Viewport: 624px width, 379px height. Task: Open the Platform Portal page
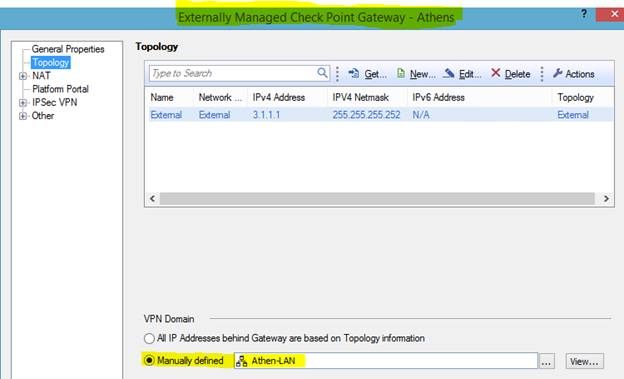60,89
